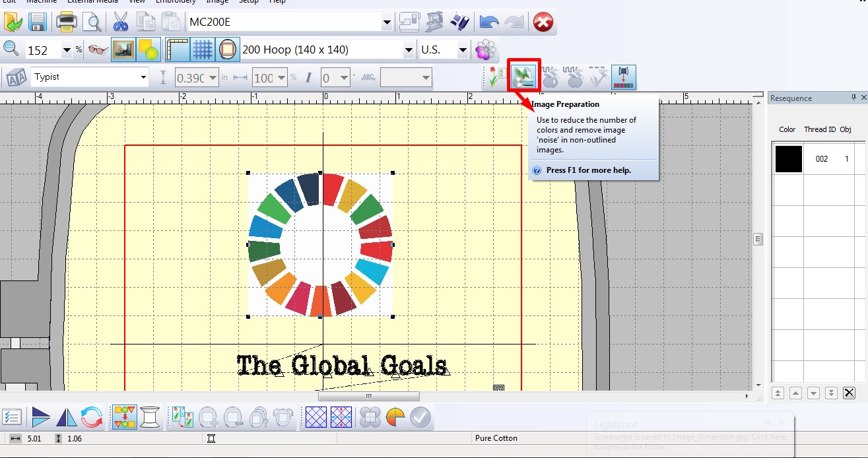
Task: Click the Move Down arrow in Resequence
Action: [813, 393]
